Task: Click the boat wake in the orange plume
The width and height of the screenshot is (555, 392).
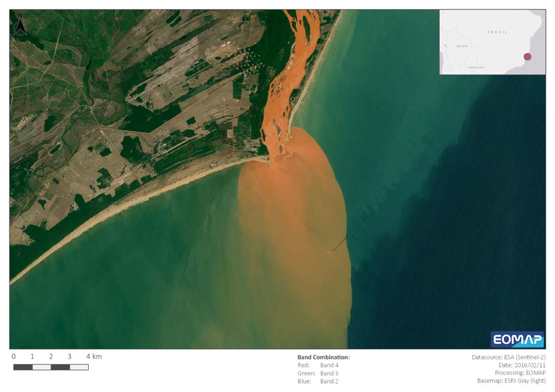Action: (337, 246)
